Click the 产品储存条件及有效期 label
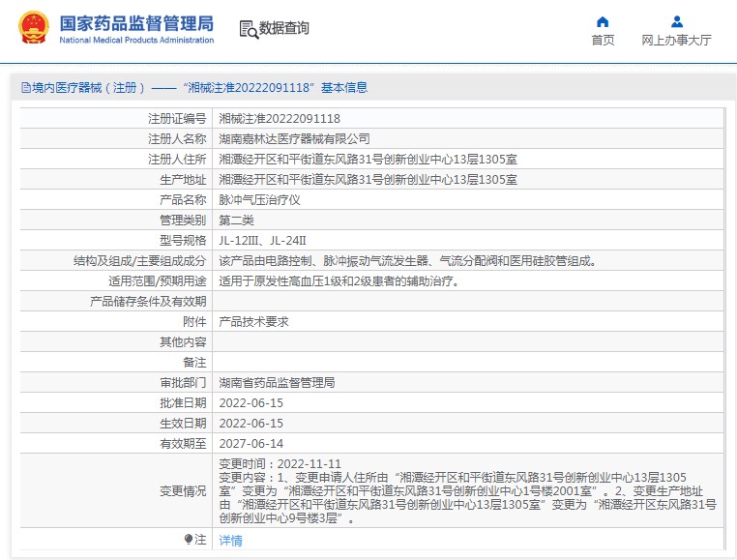Image resolution: width=737 pixels, height=560 pixels. click(148, 301)
